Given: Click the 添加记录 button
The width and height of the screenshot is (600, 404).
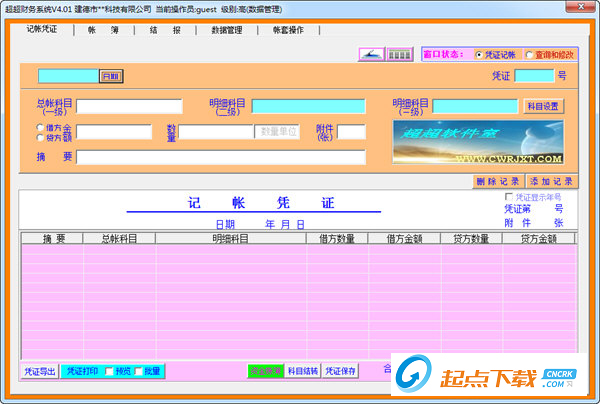Looking at the screenshot, I should 551,181.
